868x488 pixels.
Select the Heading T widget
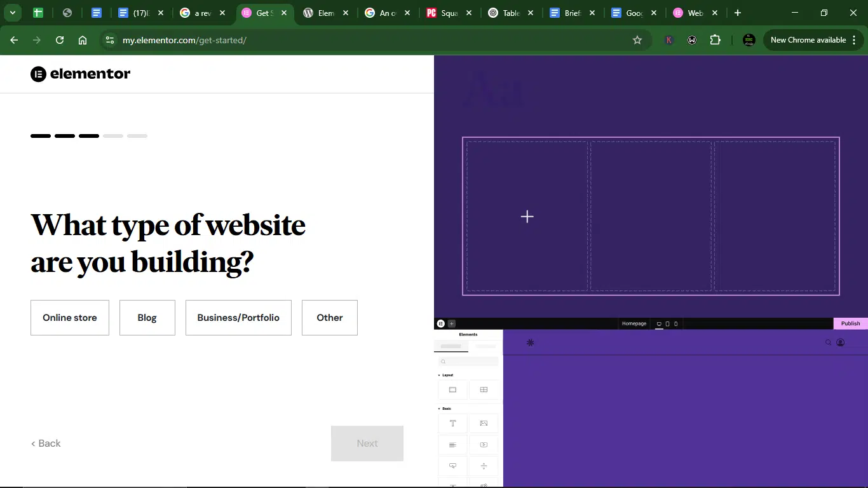(x=452, y=423)
